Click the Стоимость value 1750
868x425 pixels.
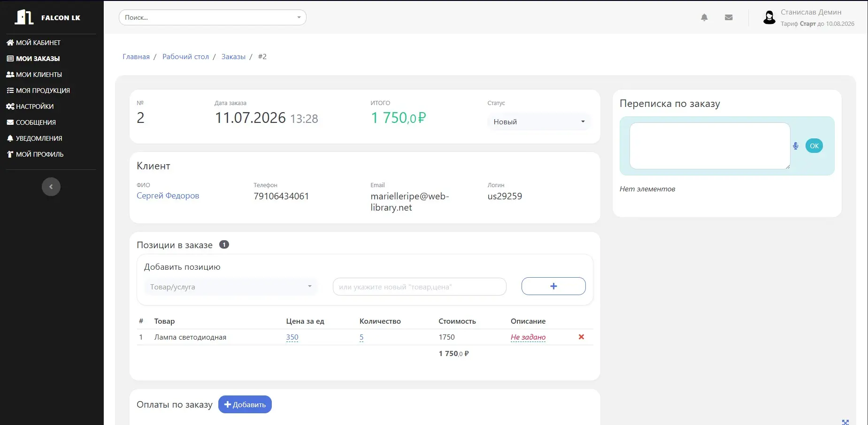click(x=446, y=337)
